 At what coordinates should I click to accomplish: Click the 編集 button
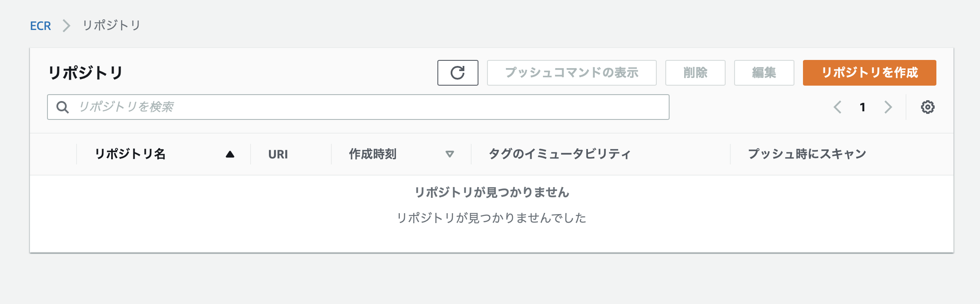point(764,73)
